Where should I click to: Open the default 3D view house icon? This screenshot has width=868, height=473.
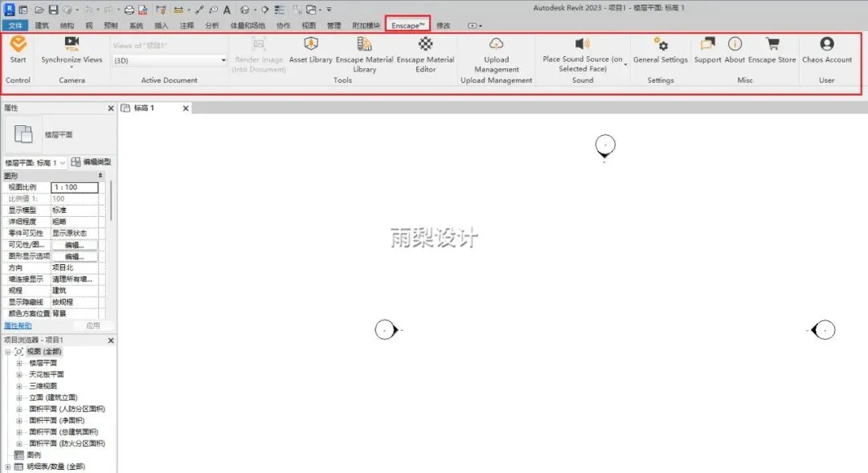(x=244, y=10)
